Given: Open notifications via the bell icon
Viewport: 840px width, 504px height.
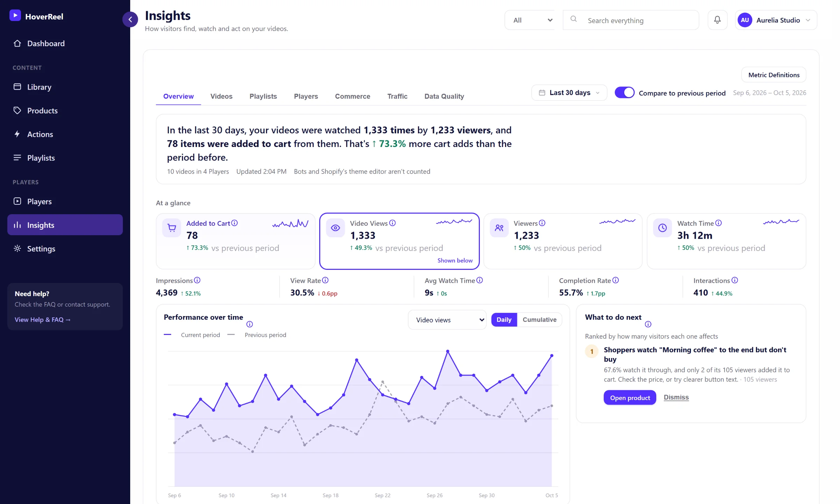Looking at the screenshot, I should [x=717, y=20].
